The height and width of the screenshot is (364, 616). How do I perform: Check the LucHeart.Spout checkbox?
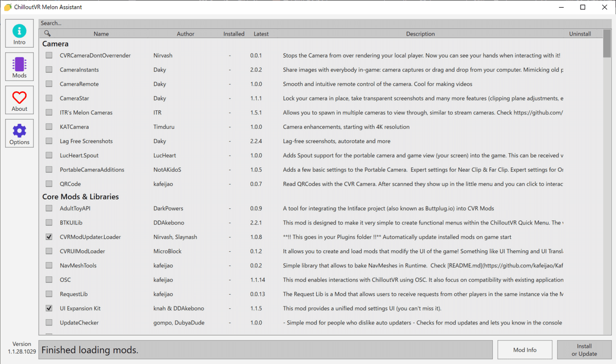[49, 155]
